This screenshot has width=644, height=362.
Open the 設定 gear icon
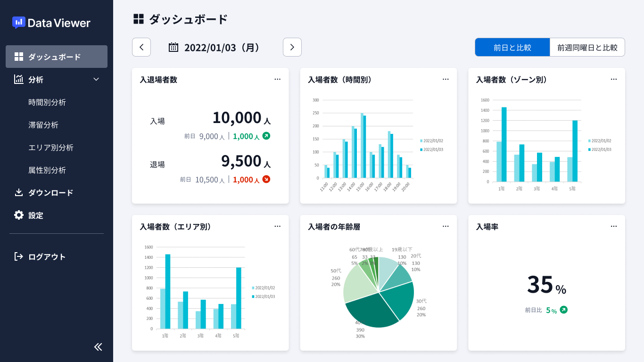click(x=18, y=215)
